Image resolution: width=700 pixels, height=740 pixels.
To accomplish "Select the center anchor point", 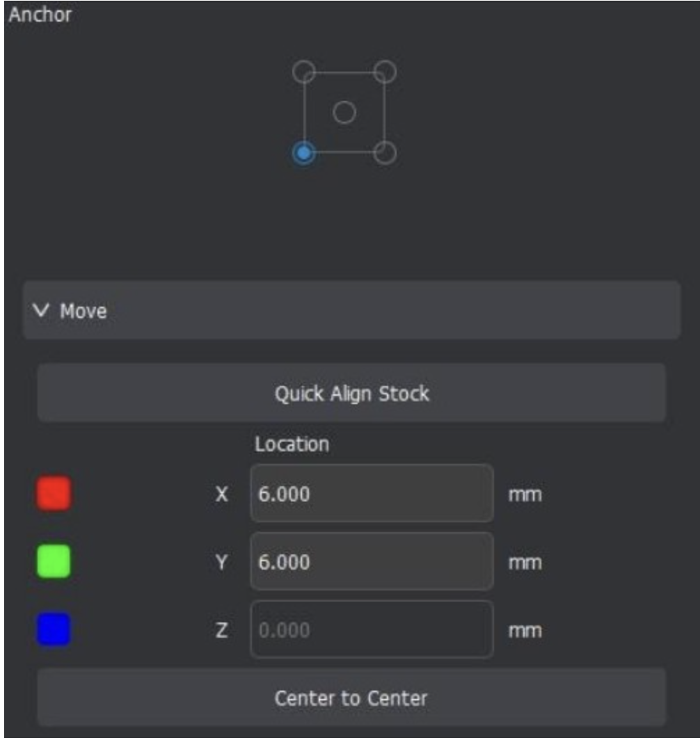I will point(344,113).
